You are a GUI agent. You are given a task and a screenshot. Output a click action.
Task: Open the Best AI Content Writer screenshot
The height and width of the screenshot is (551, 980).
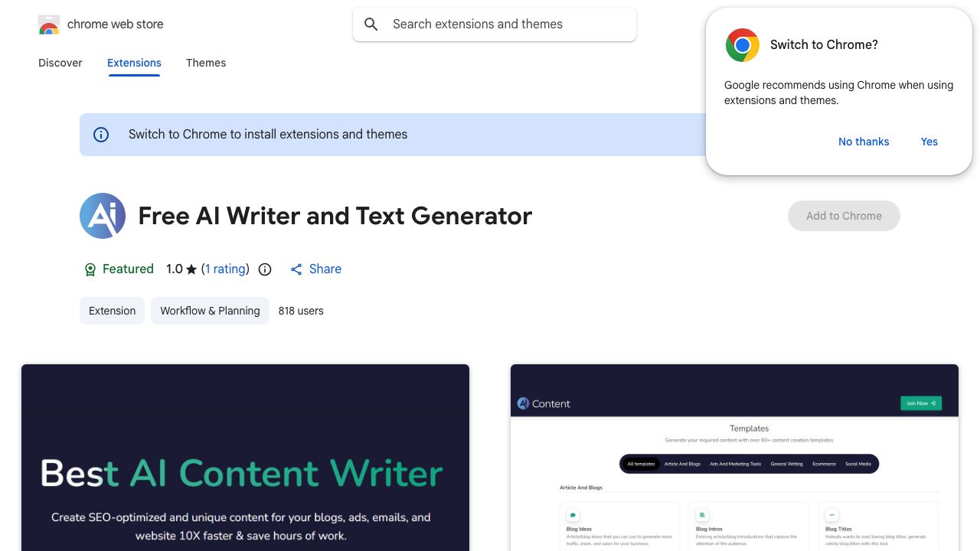[x=245, y=458]
